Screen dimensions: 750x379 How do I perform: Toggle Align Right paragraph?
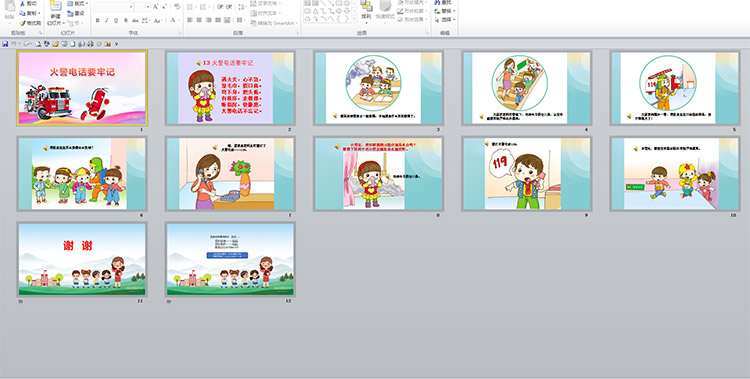click(x=209, y=20)
